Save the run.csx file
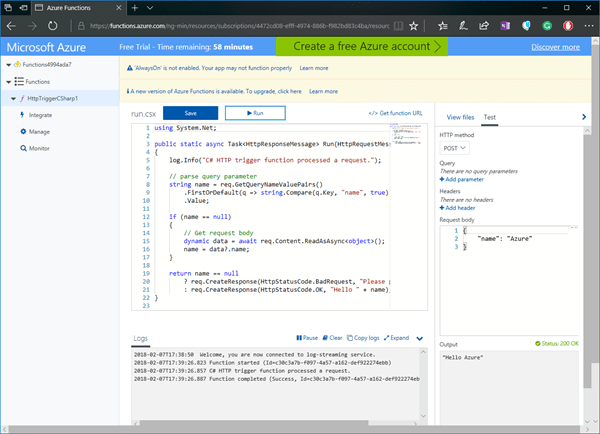 click(x=190, y=112)
